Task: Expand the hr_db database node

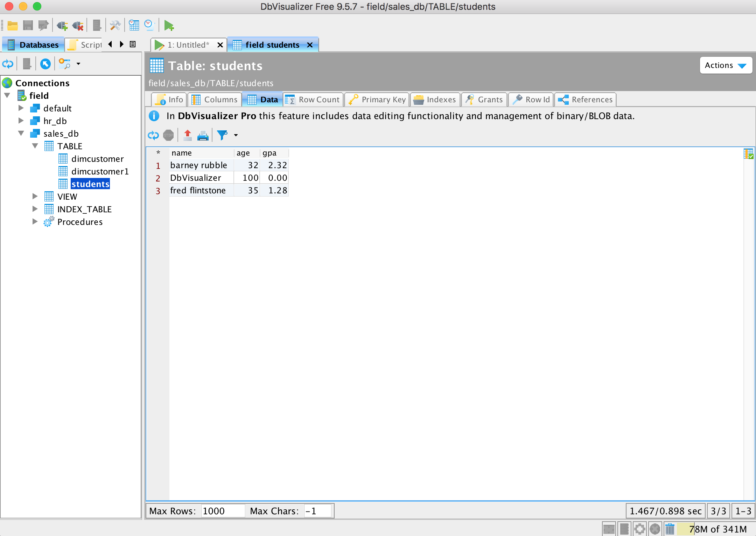Action: coord(21,121)
